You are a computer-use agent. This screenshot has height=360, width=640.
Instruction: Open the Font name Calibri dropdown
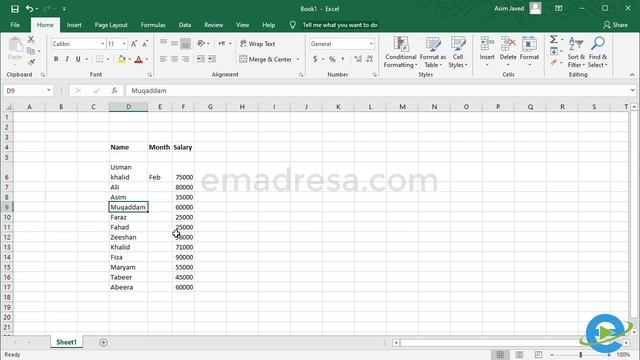tap(102, 44)
